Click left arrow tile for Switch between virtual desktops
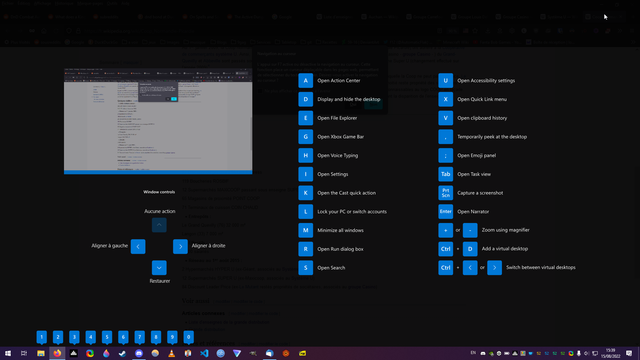 pyautogui.click(x=470, y=268)
